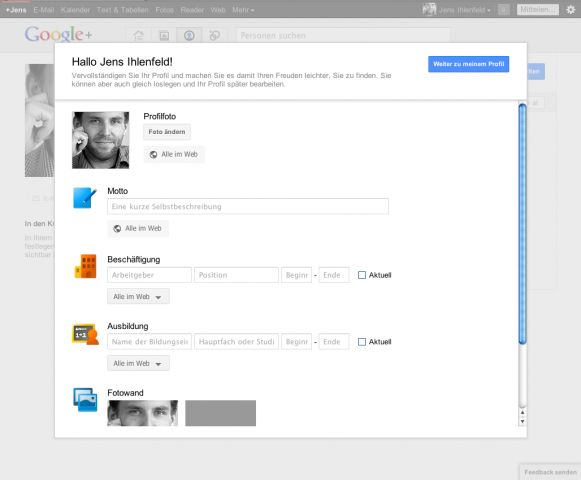The image size is (581, 480).
Task: Click the first Fotowand face photo
Action: pyautogui.click(x=142, y=413)
